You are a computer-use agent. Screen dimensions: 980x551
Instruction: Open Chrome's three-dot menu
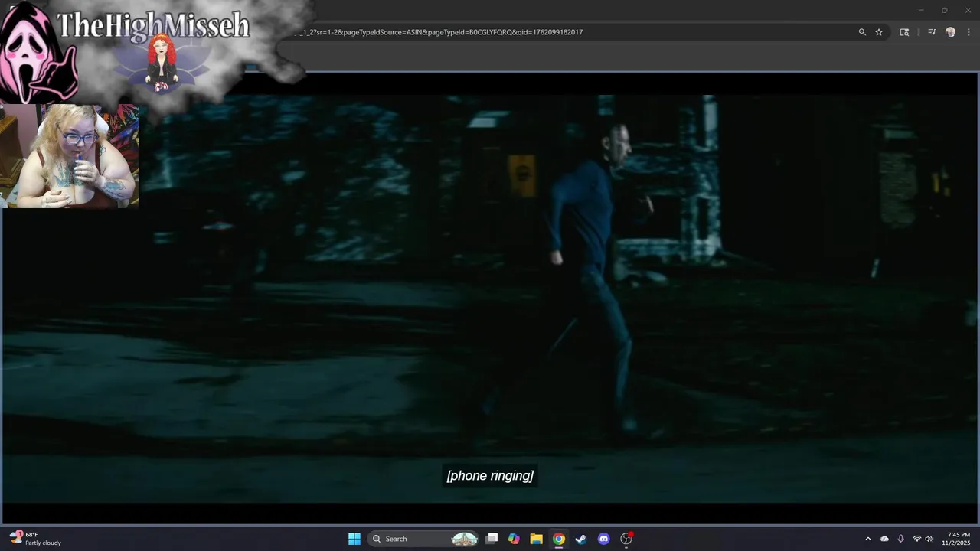[969, 32]
